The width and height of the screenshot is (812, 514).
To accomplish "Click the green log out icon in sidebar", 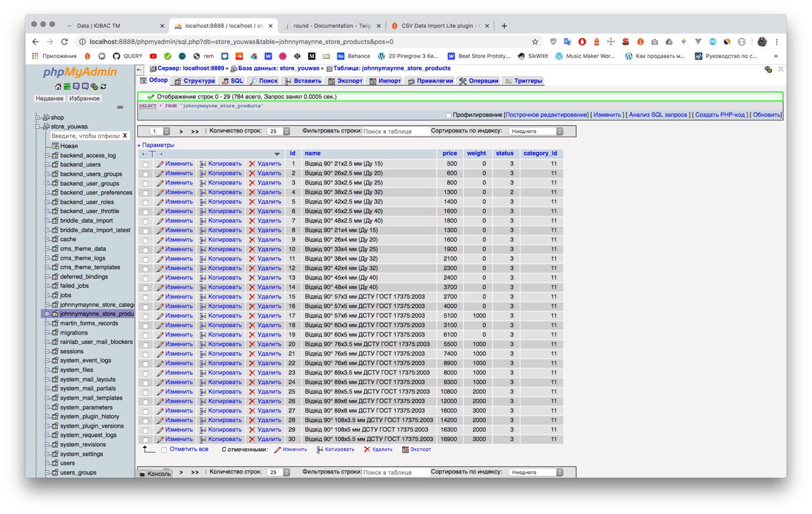I will click(67, 87).
